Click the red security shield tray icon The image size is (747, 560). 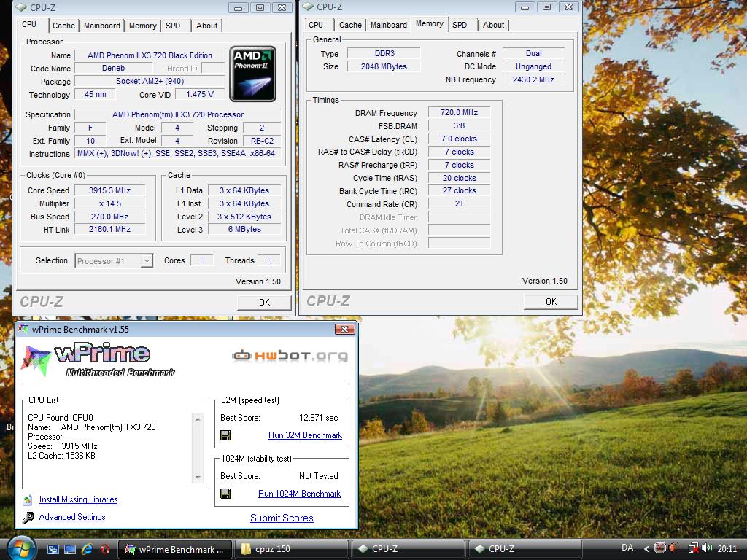coord(659,548)
